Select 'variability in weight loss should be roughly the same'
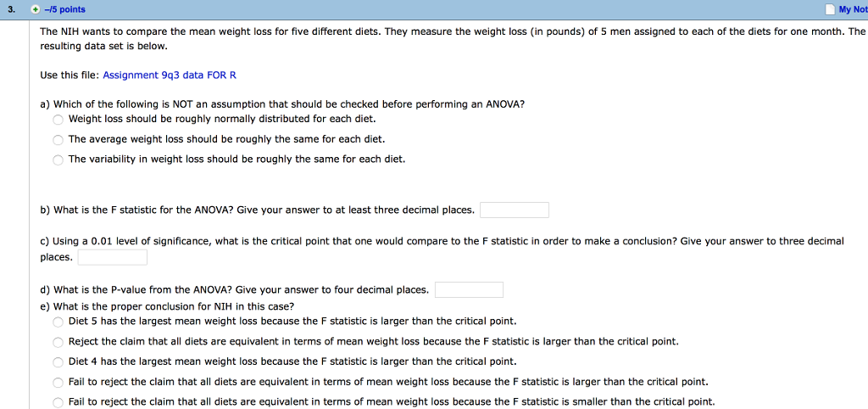The image size is (868, 409). pos(58,160)
